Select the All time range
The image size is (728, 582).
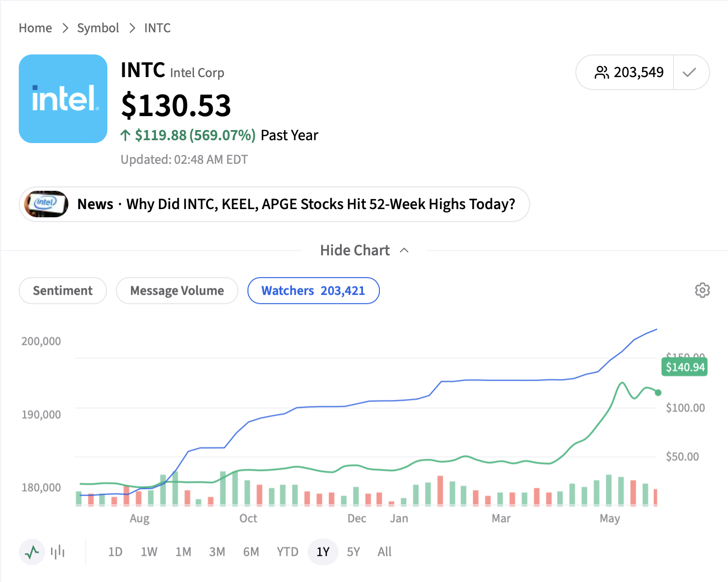pos(384,552)
